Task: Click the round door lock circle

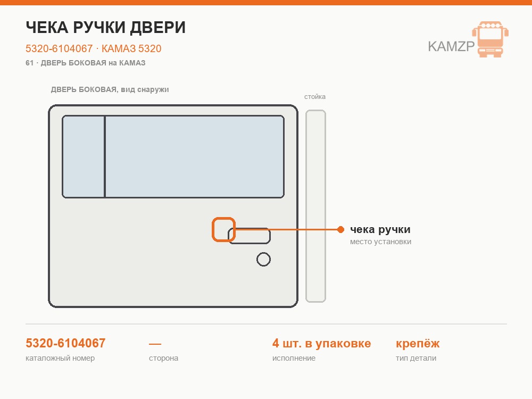Action: (x=264, y=260)
